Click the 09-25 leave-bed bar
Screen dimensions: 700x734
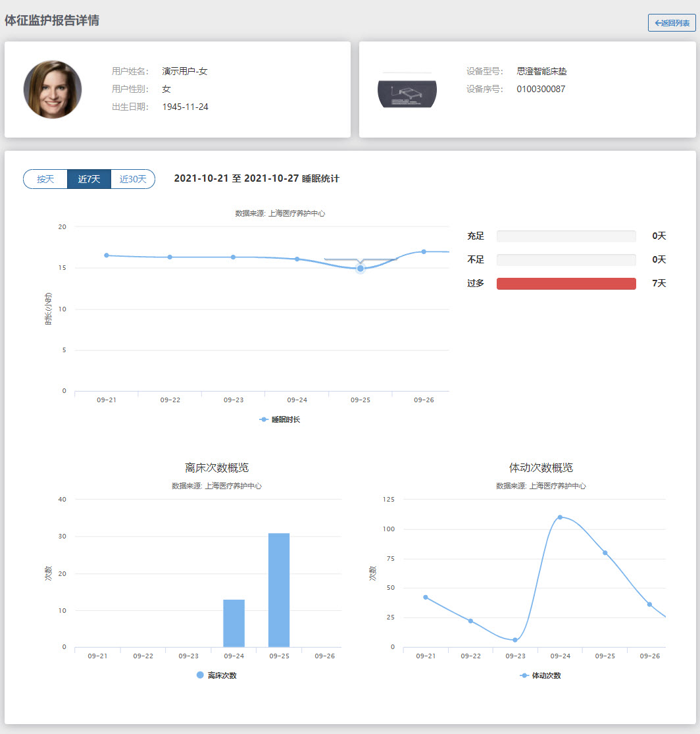click(279, 590)
